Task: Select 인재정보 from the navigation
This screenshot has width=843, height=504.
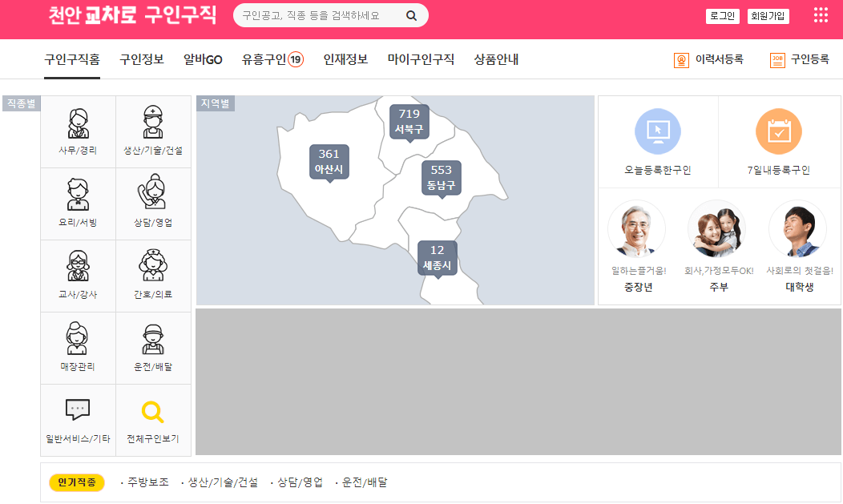Action: tap(344, 59)
